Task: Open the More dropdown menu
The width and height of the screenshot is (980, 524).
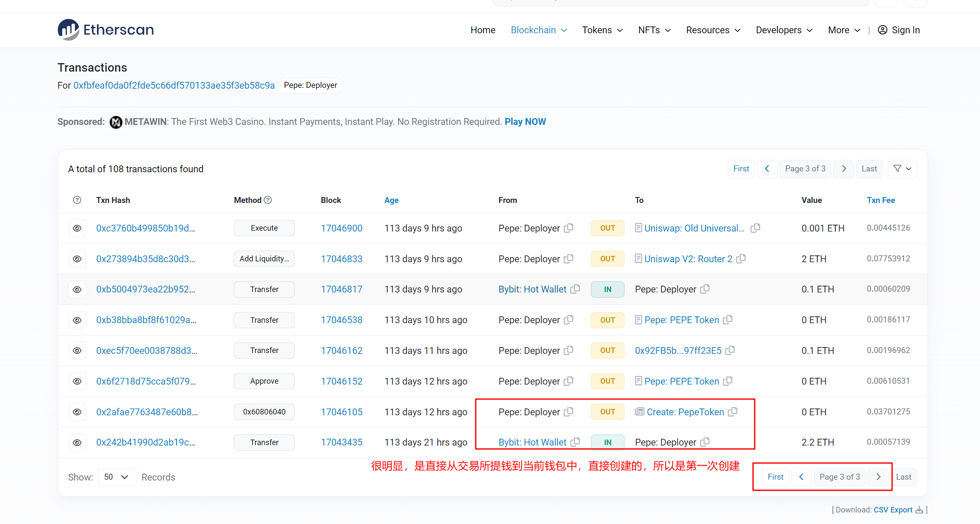Action: click(x=844, y=30)
